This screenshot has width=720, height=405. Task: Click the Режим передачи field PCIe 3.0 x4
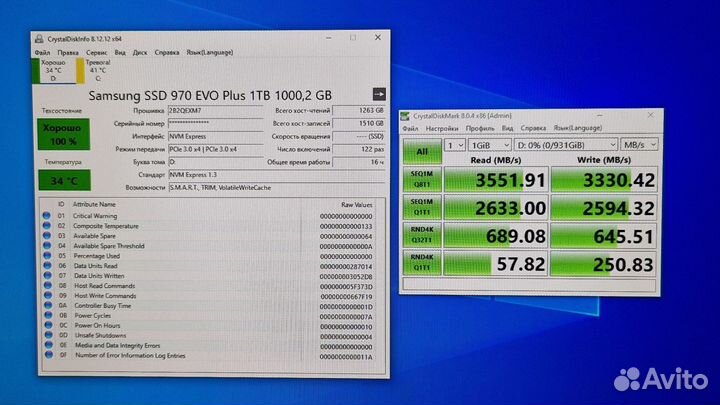[216, 149]
